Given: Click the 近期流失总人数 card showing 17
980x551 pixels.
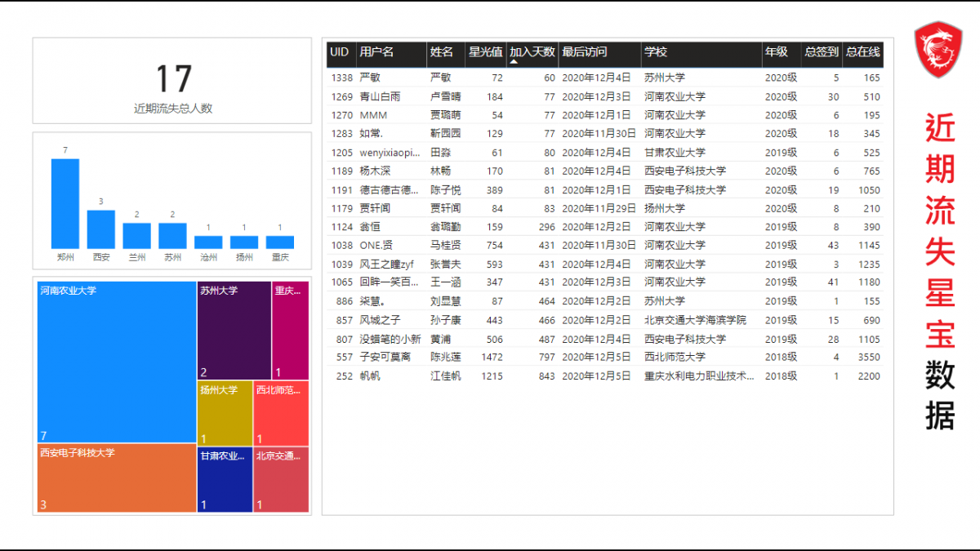Looking at the screenshot, I should tap(172, 81).
